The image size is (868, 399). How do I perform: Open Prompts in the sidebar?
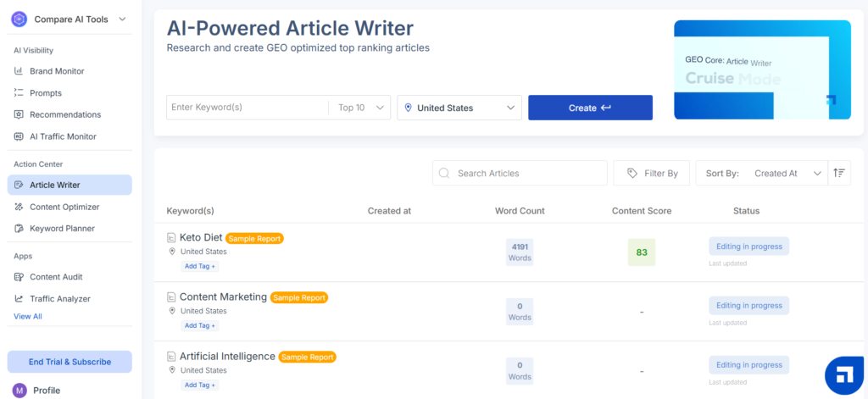click(46, 93)
